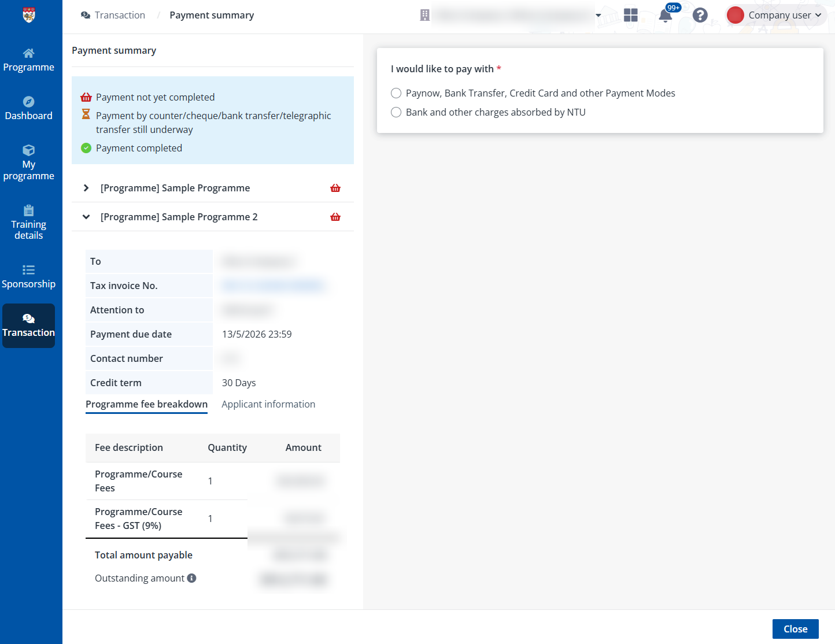Click the Attention to label
This screenshot has width=835, height=644.
[x=117, y=310]
